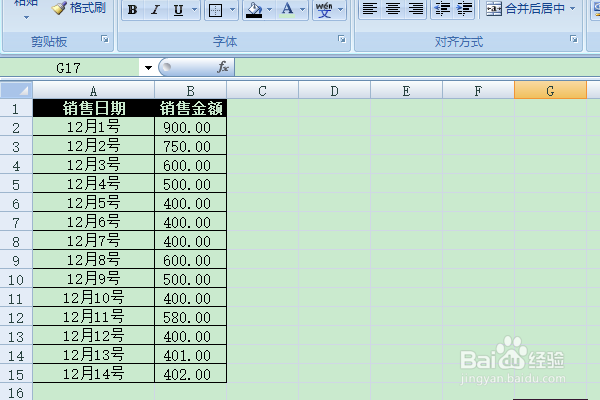Select row 15 header

pyautogui.click(x=16, y=374)
